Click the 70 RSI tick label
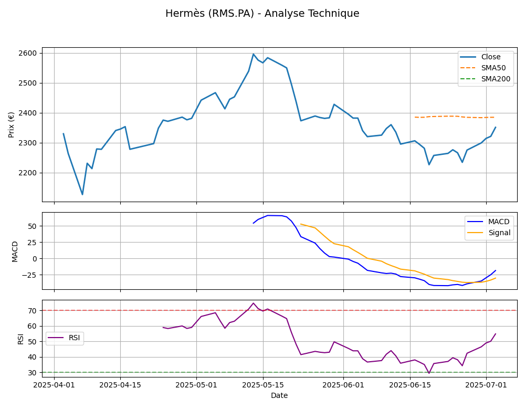 (x=32, y=311)
